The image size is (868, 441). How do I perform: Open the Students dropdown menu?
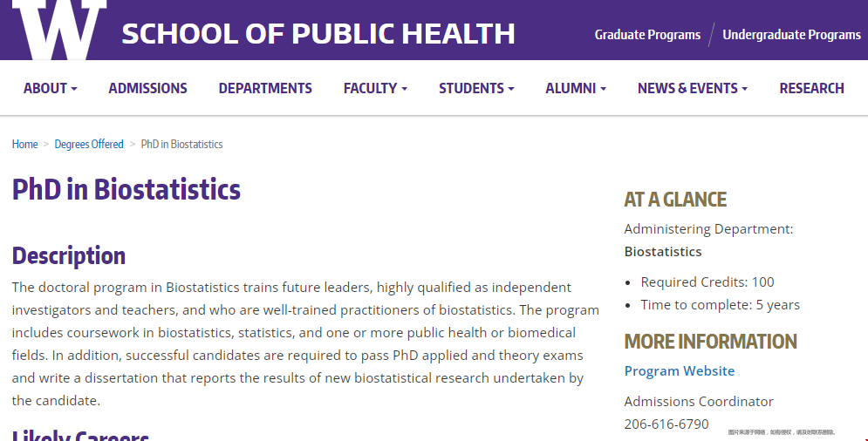476,88
